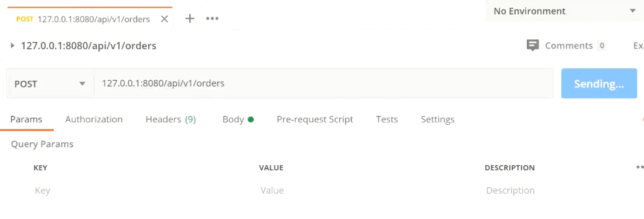This screenshot has width=644, height=219.
Task: Open the request Settings tab
Action: coord(437,119)
